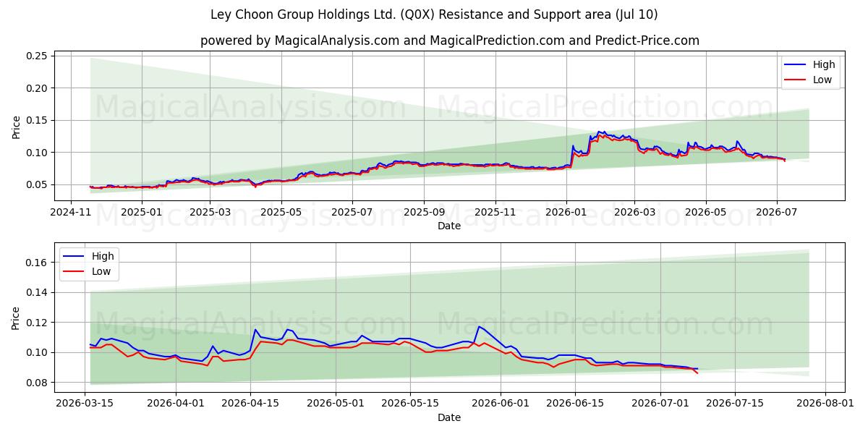Click the 0.14 price tick on lower chart
Screen dimensions: 868x434
[37, 293]
